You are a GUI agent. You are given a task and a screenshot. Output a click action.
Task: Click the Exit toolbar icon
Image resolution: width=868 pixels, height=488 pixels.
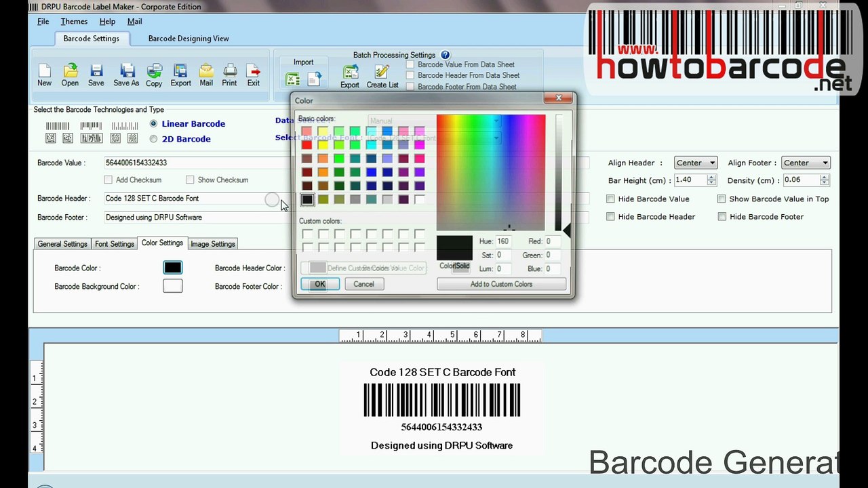[x=253, y=75]
